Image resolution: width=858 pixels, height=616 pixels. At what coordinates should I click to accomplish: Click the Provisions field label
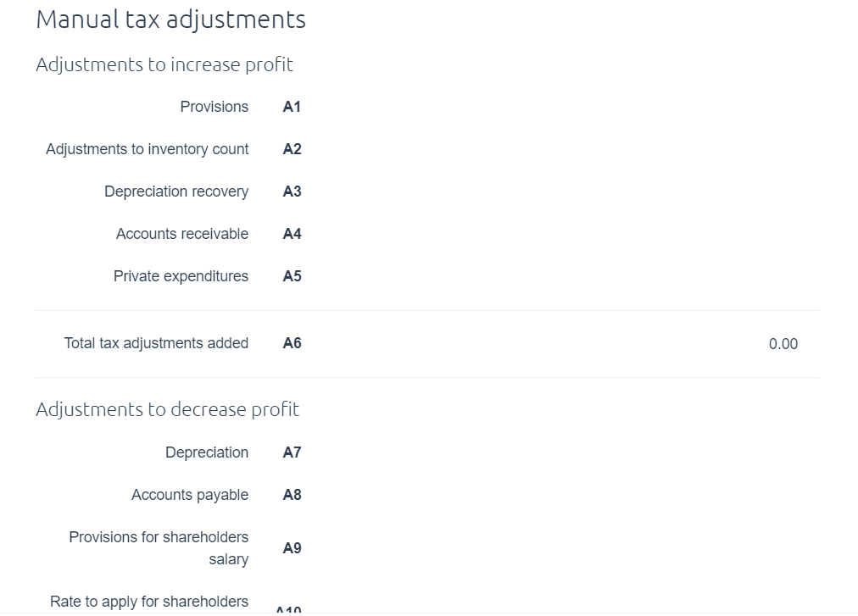pyautogui.click(x=214, y=107)
